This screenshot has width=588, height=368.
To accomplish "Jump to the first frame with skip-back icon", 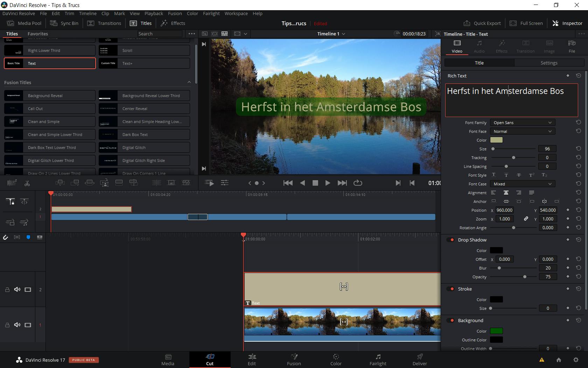I will point(288,183).
